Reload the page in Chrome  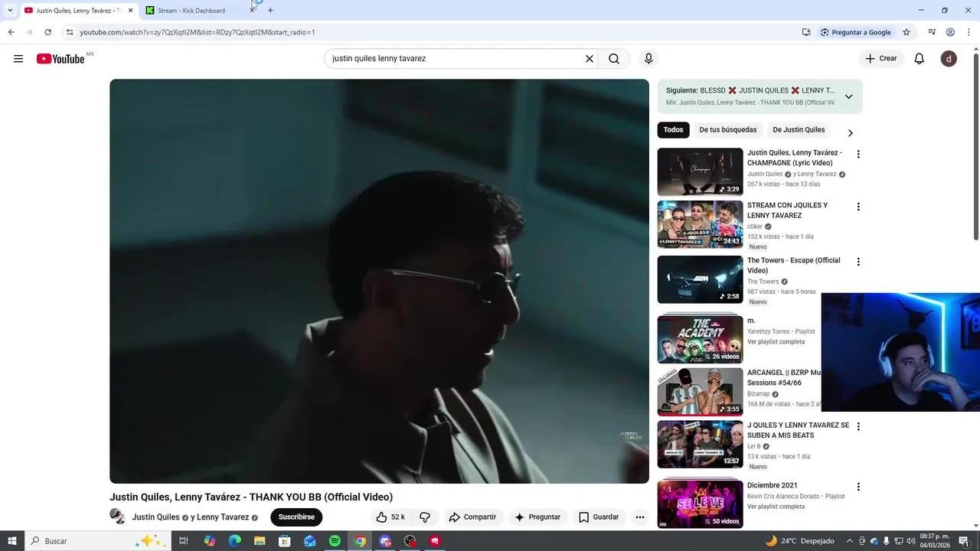(47, 32)
